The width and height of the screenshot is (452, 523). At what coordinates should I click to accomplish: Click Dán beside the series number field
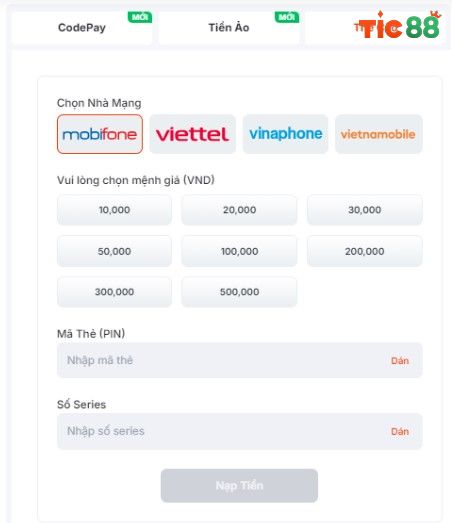click(x=400, y=431)
